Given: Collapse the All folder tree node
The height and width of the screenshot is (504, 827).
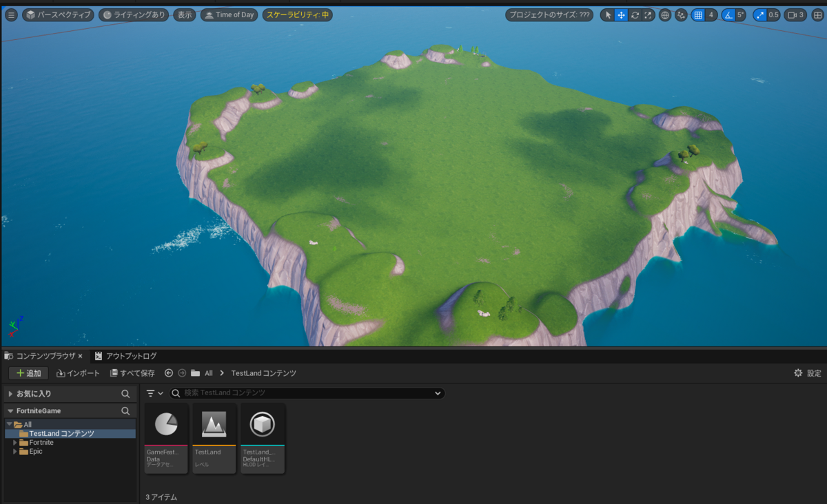Looking at the screenshot, I should [x=9, y=425].
